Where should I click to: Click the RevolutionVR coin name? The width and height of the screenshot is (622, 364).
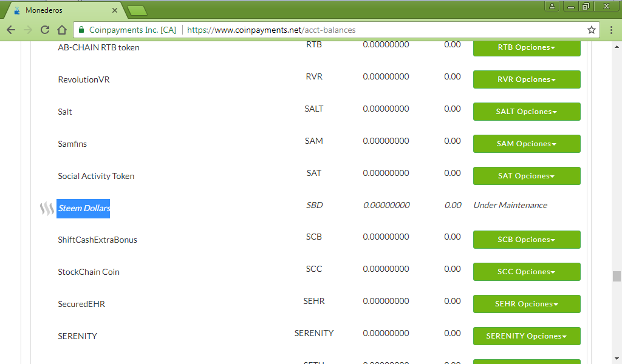point(84,79)
